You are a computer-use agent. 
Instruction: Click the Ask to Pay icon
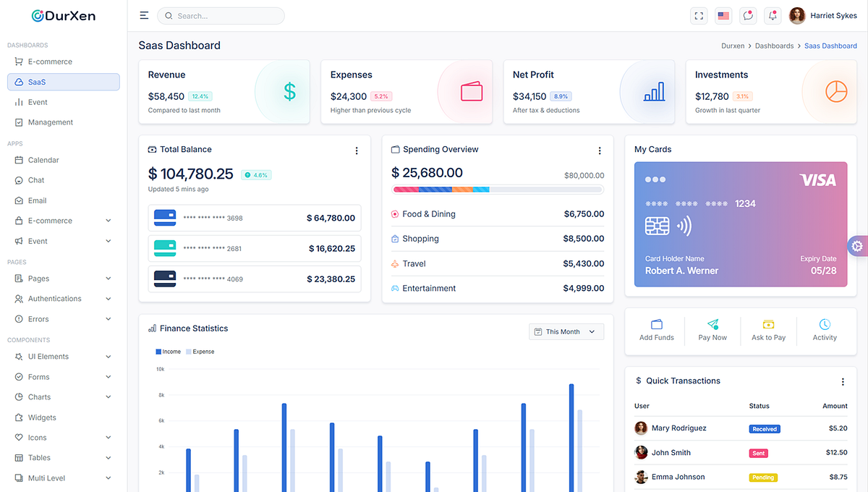tap(768, 331)
